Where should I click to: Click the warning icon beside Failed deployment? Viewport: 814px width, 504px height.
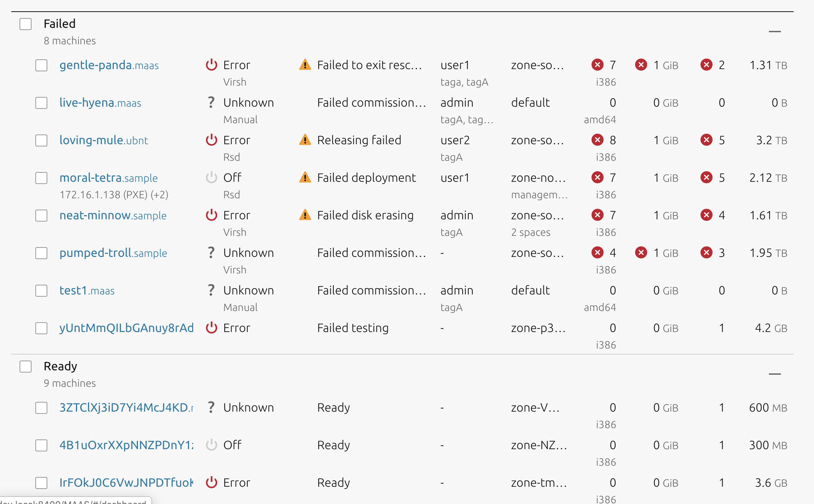[x=306, y=177]
